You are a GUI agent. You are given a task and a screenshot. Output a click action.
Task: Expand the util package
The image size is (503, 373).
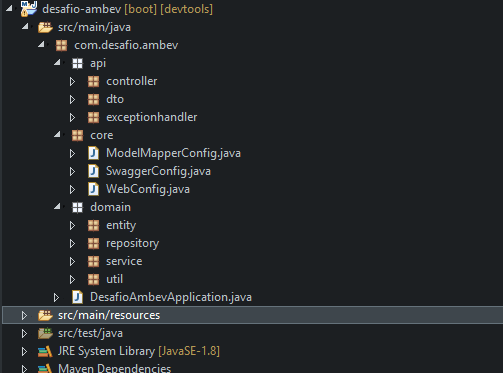(72, 279)
